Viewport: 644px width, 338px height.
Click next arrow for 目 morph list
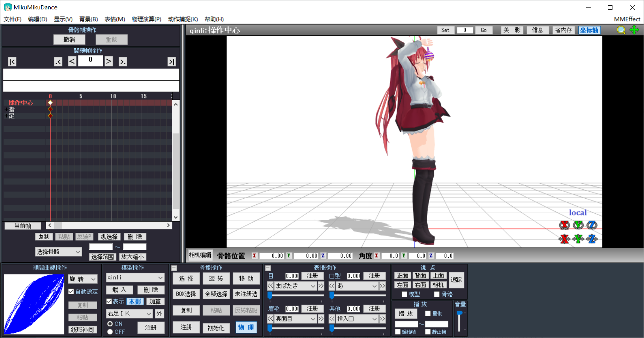[321, 286]
